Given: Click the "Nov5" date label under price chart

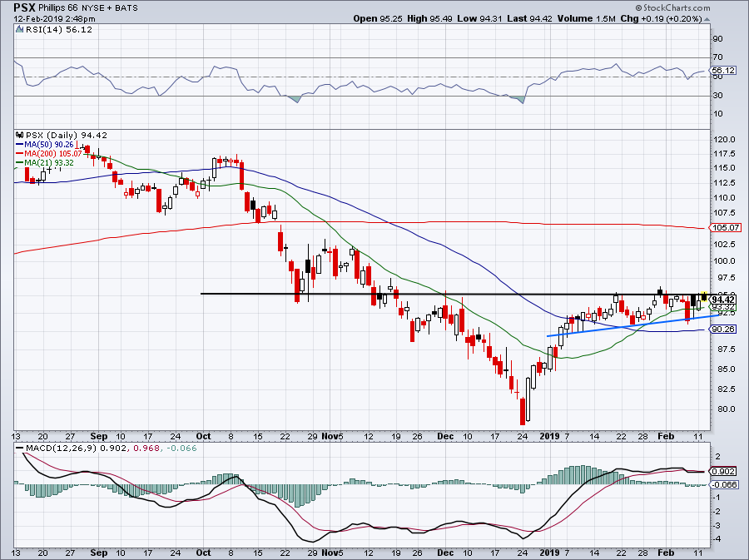Looking at the screenshot, I should (332, 436).
